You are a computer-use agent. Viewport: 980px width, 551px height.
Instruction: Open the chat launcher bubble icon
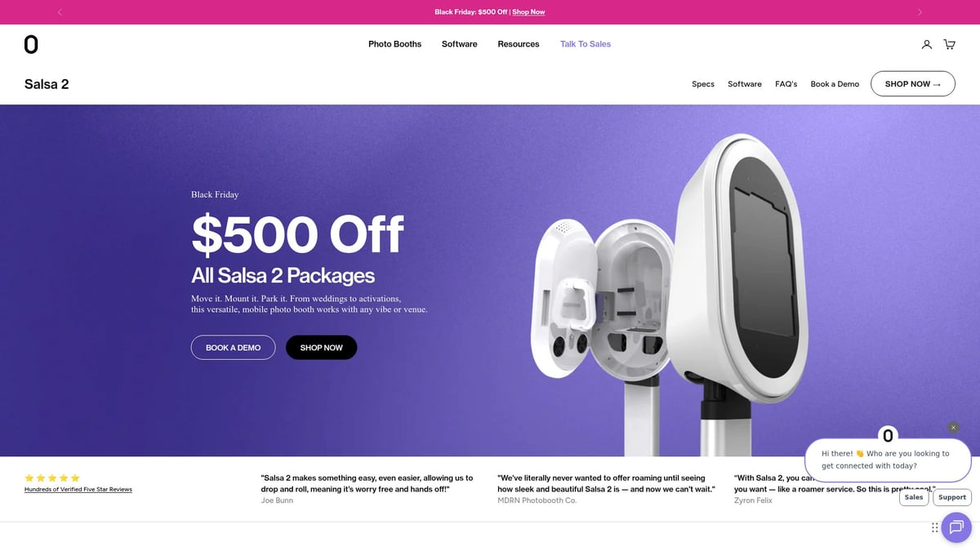(x=956, y=527)
